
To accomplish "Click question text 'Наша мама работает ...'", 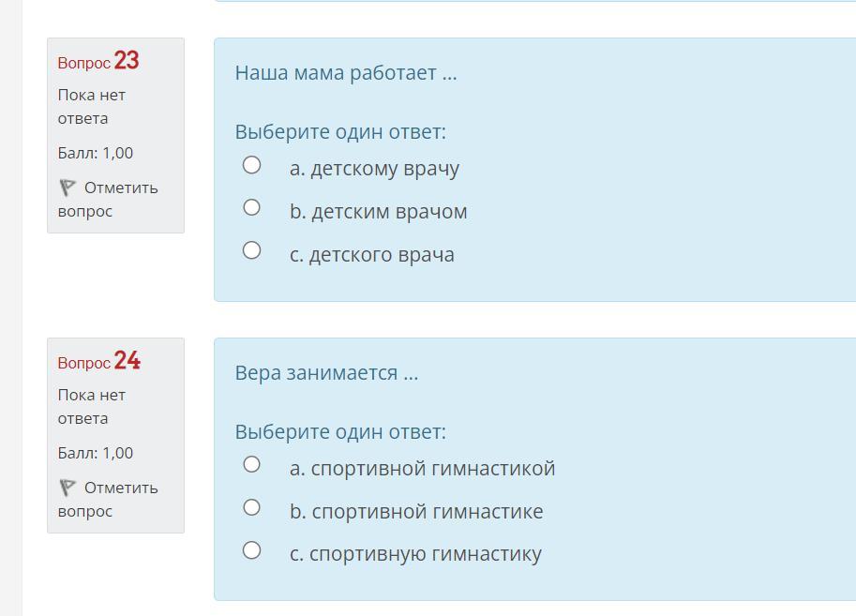I will (x=346, y=73).
